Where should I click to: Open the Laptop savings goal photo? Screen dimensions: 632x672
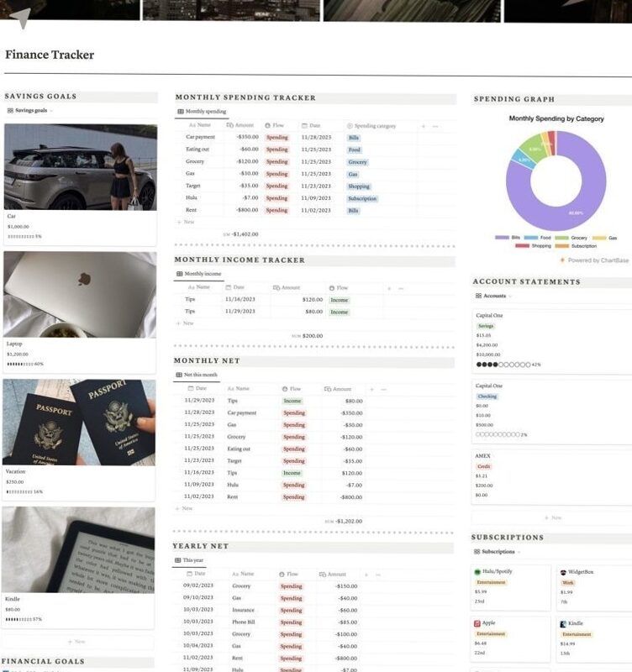click(80, 294)
